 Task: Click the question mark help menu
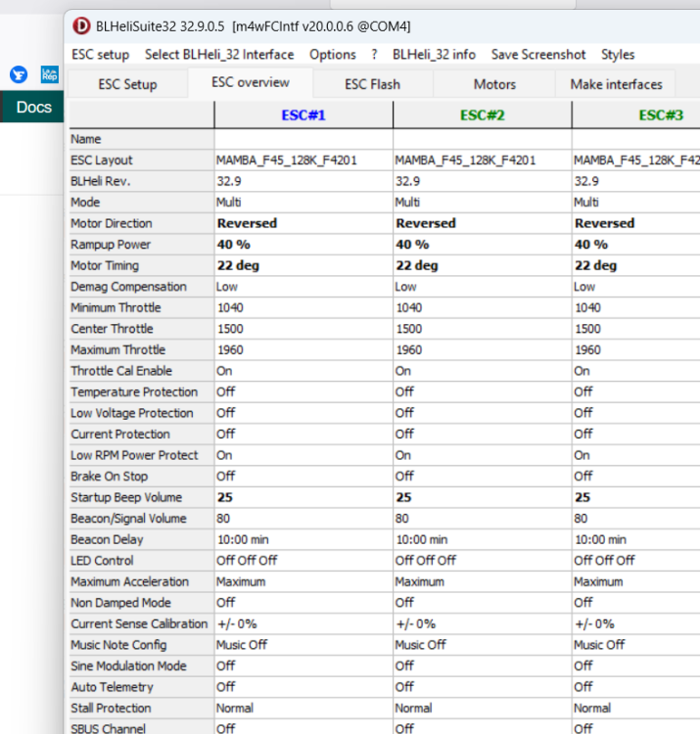374,55
